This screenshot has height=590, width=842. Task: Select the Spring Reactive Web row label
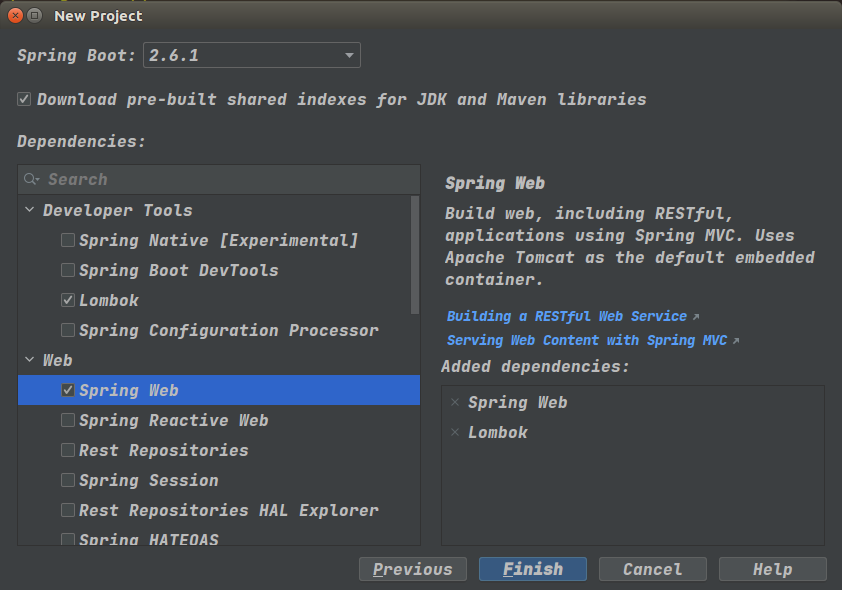pos(174,420)
